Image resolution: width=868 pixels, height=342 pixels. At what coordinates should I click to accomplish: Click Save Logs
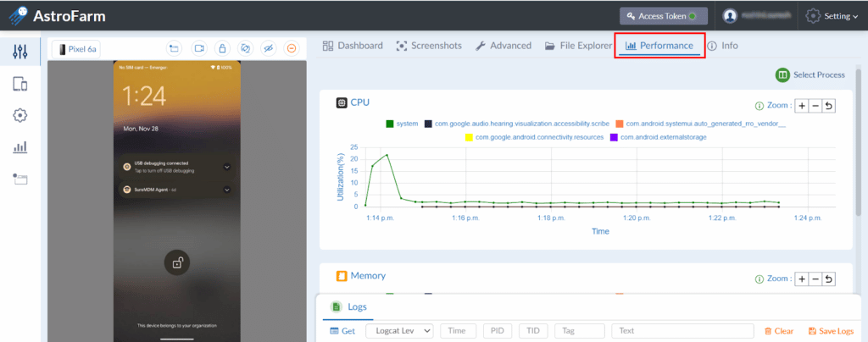coord(831,331)
